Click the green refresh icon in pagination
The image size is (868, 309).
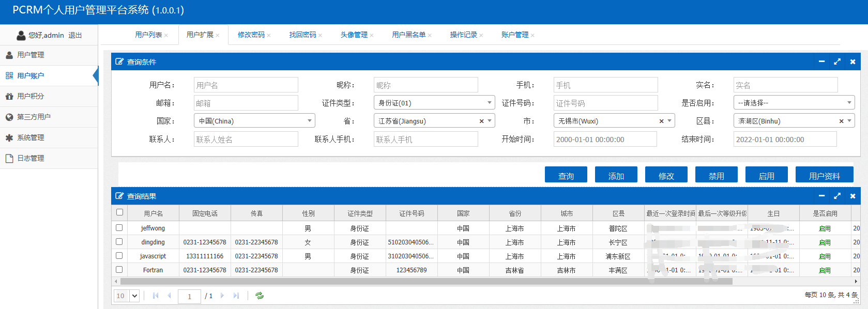[x=260, y=296]
